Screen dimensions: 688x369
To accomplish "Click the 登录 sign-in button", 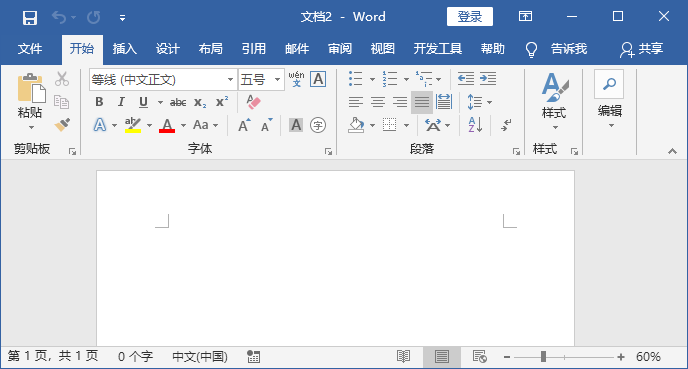I will click(470, 17).
